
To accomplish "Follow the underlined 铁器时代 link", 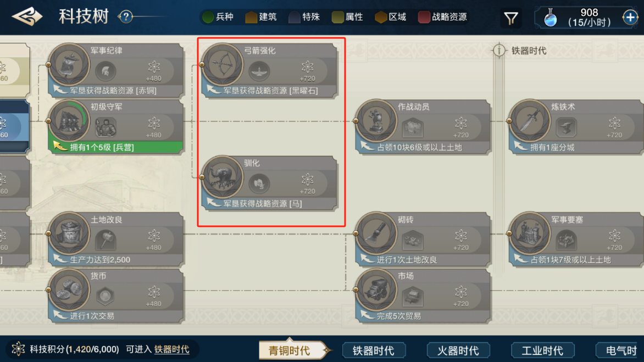I will pos(171,349).
